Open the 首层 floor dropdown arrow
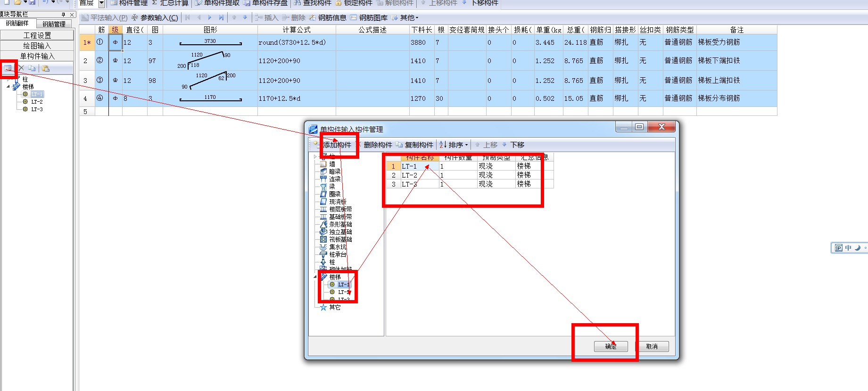Image resolution: width=868 pixels, height=391 pixels. (101, 3)
